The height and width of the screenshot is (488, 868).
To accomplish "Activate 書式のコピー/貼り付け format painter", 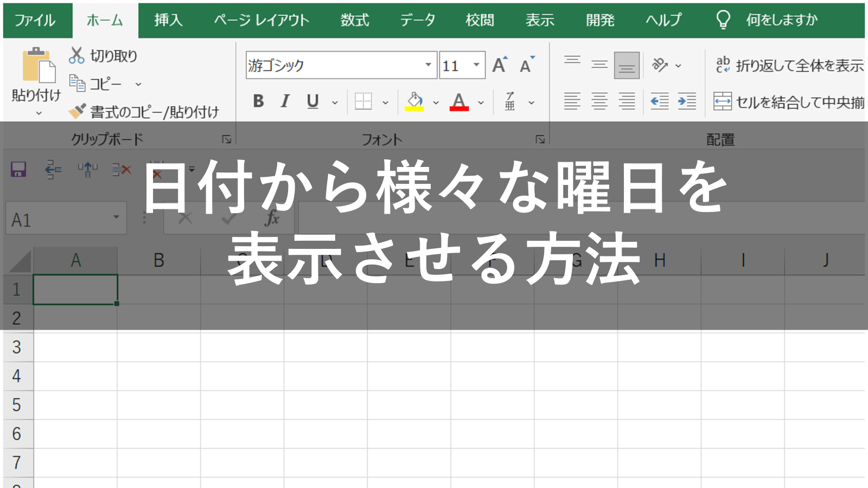I will pos(144,112).
